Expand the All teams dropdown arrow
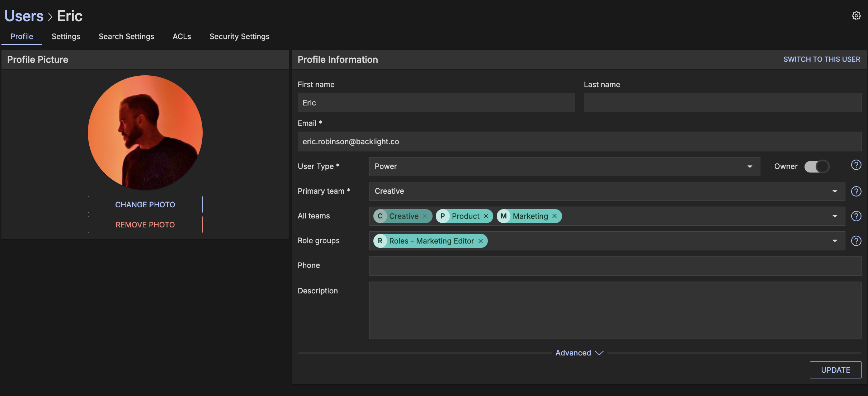868x396 pixels. [835, 216]
